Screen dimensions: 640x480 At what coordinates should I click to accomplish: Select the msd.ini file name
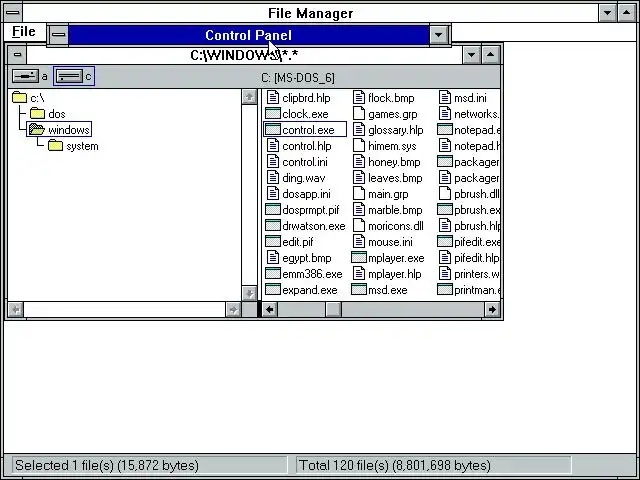coord(470,98)
